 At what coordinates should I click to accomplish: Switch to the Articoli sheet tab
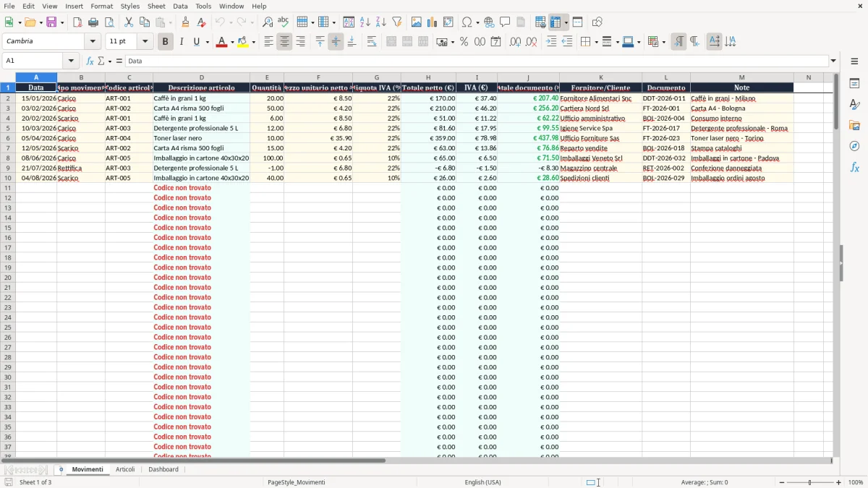(x=125, y=469)
